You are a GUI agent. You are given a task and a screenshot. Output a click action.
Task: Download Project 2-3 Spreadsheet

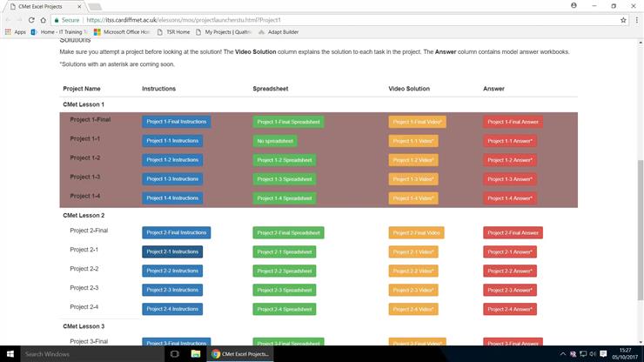(x=285, y=290)
